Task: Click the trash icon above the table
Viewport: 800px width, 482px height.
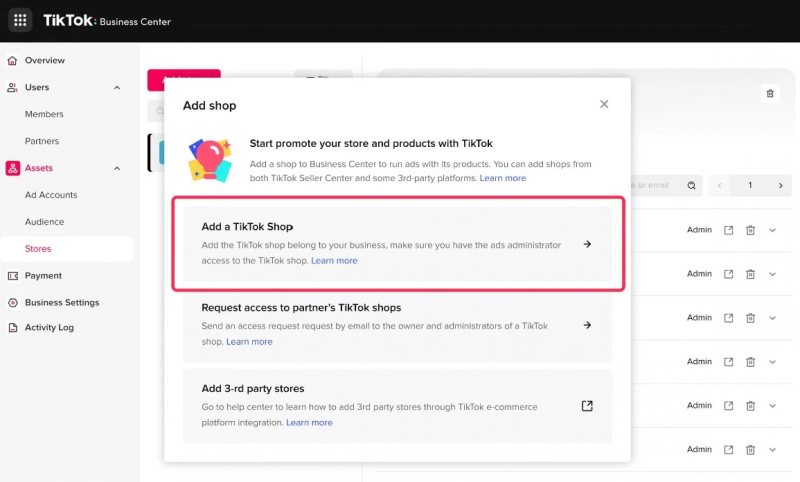Action: pos(770,93)
